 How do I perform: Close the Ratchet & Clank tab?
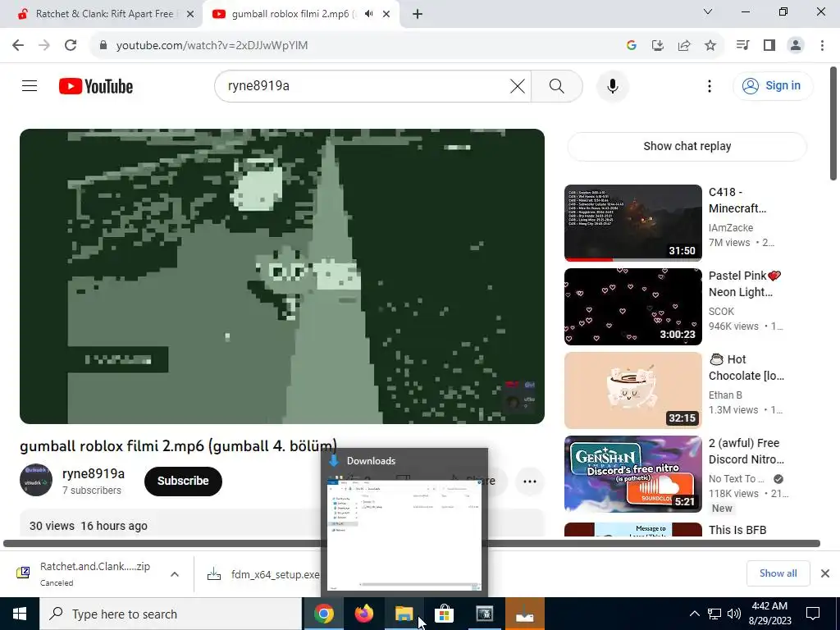tap(190, 15)
